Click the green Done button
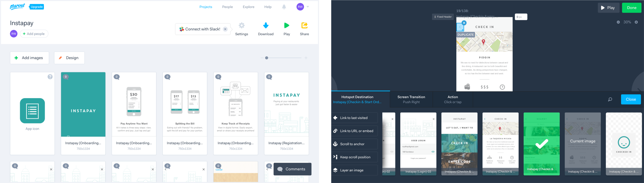 click(x=631, y=8)
